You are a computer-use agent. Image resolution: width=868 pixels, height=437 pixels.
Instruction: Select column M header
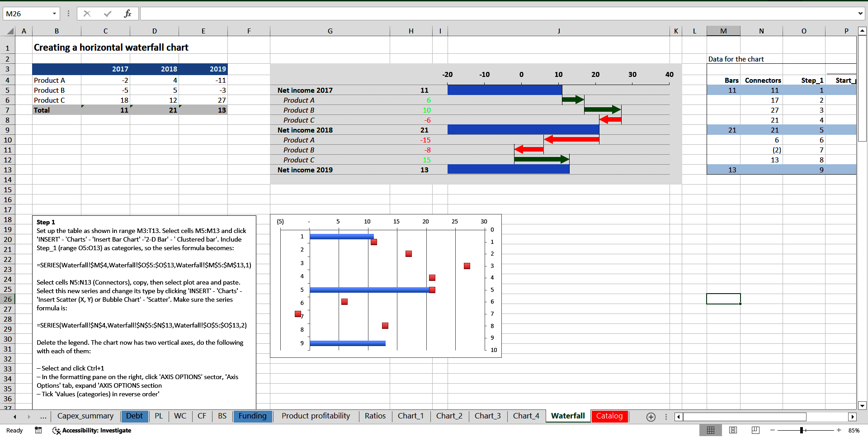click(x=723, y=31)
